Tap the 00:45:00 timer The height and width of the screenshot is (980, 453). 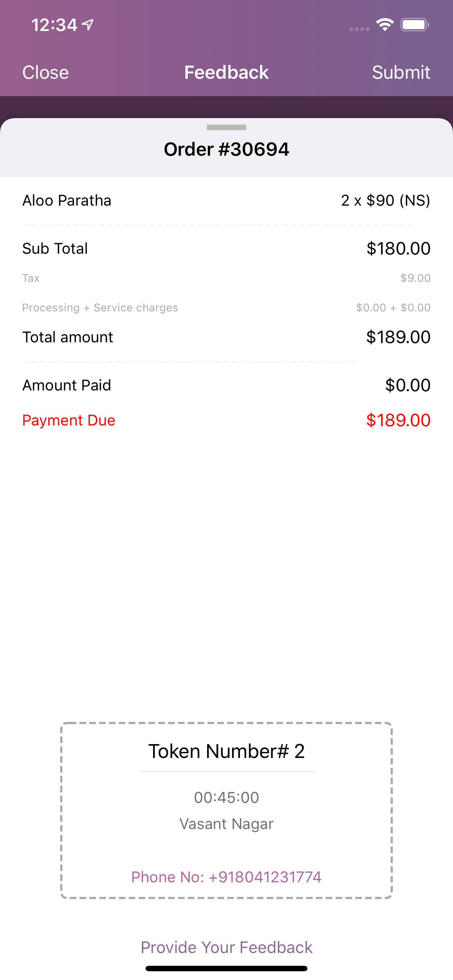pyautogui.click(x=226, y=797)
